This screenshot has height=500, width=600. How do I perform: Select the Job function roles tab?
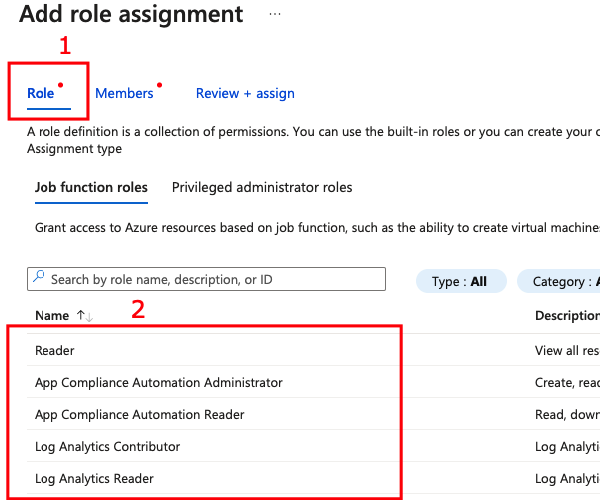[91, 187]
